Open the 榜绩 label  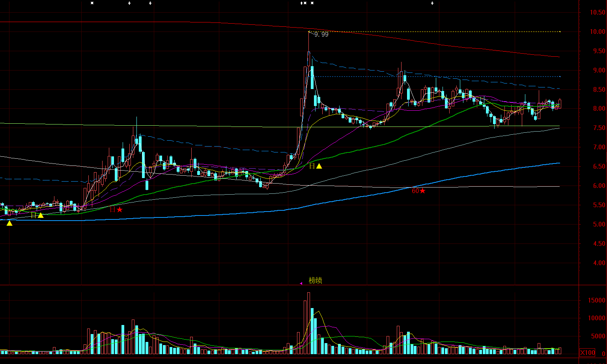(x=316, y=280)
